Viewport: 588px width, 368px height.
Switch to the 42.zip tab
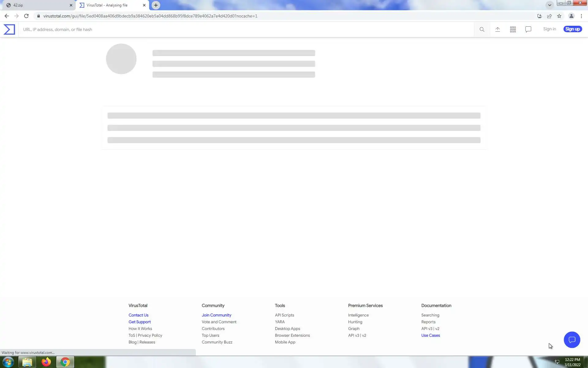pyautogui.click(x=37, y=5)
